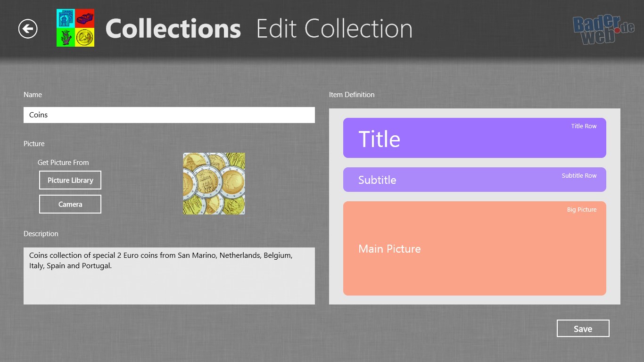This screenshot has width=644, height=362.
Task: Click the Collections app logo
Action: coord(75,28)
